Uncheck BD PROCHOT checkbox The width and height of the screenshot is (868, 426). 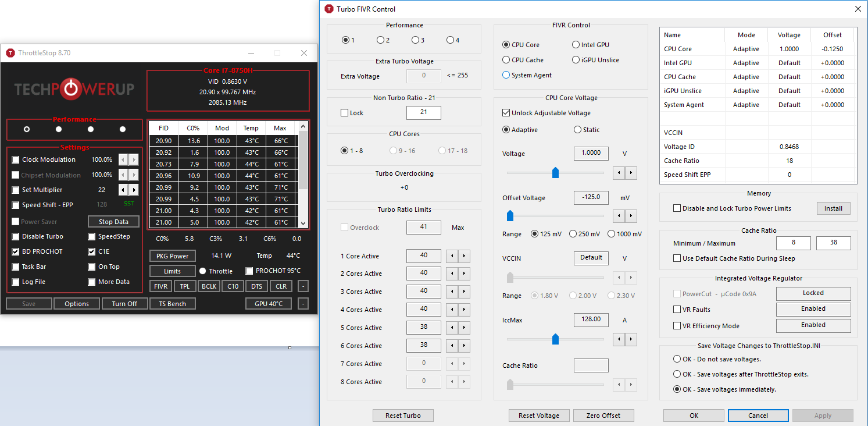(16, 251)
